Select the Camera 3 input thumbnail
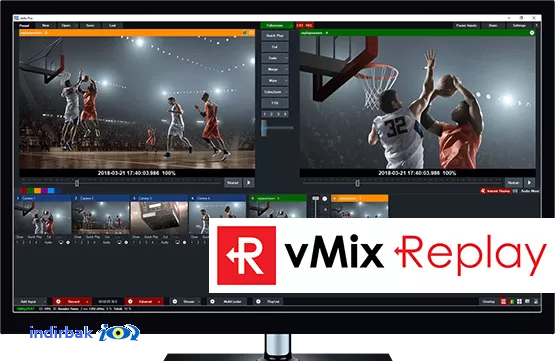Screen dimensions: 555x361 pyautogui.click(x=159, y=218)
